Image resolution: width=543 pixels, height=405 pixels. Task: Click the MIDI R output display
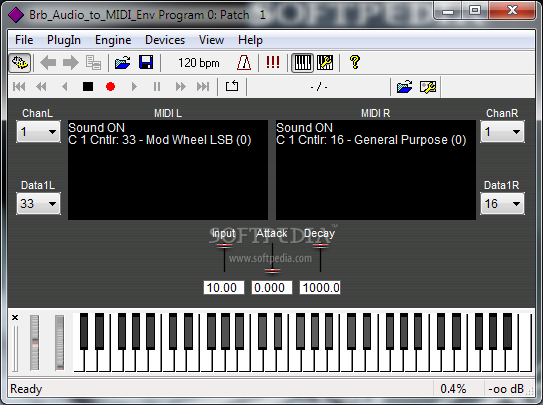[376, 170]
